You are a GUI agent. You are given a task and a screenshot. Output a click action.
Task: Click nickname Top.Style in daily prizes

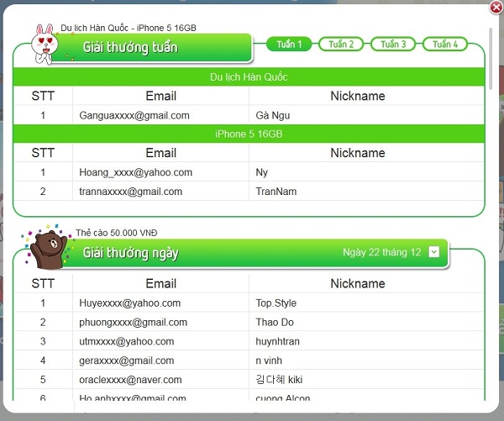coord(276,303)
